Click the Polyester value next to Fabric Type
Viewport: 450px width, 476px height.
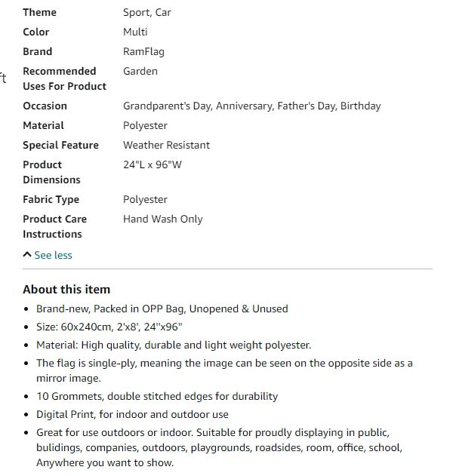click(145, 200)
